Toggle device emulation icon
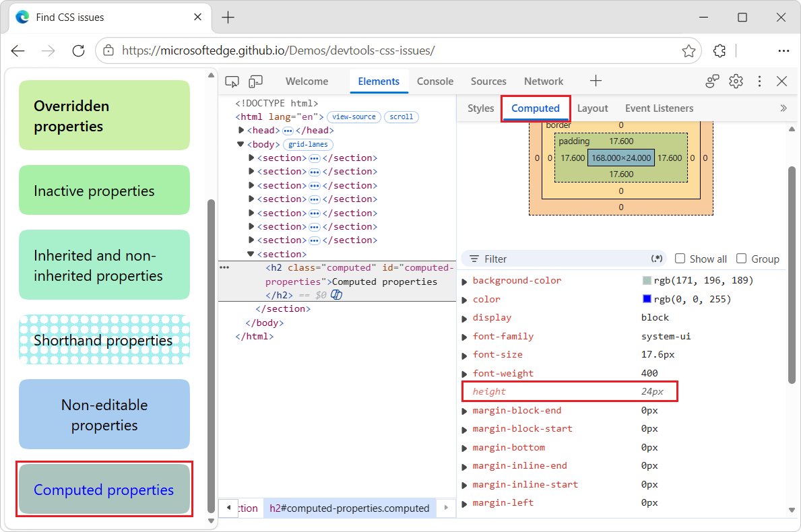Screen dimensions: 801x532 click(255, 81)
